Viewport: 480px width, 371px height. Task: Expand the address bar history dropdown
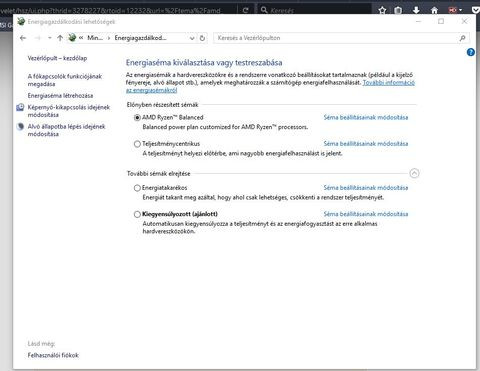tap(192, 38)
